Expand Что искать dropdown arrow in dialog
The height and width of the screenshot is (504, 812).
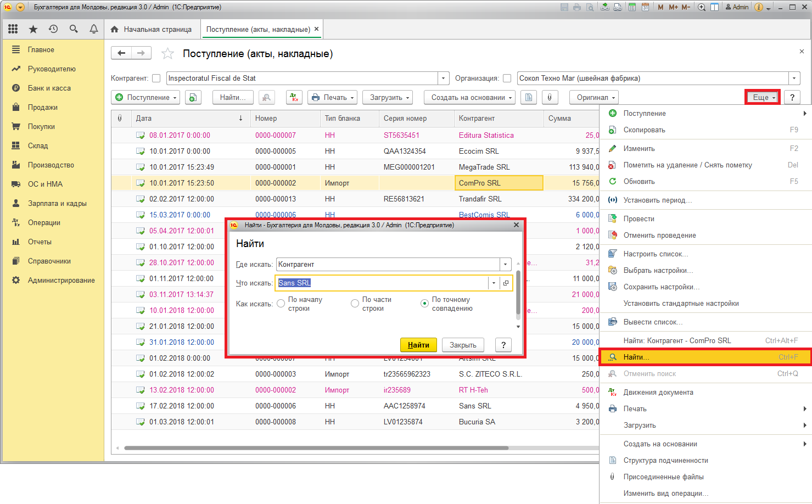click(494, 283)
